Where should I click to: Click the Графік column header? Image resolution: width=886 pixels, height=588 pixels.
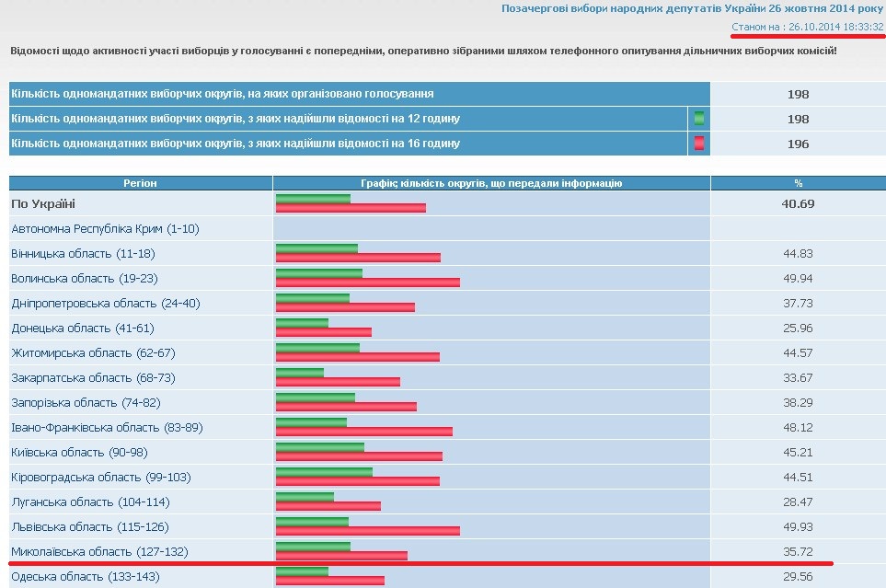[491, 183]
